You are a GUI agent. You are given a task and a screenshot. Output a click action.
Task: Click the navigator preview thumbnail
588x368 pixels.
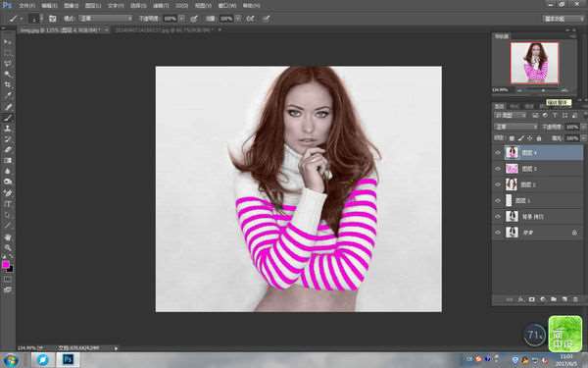[534, 63]
